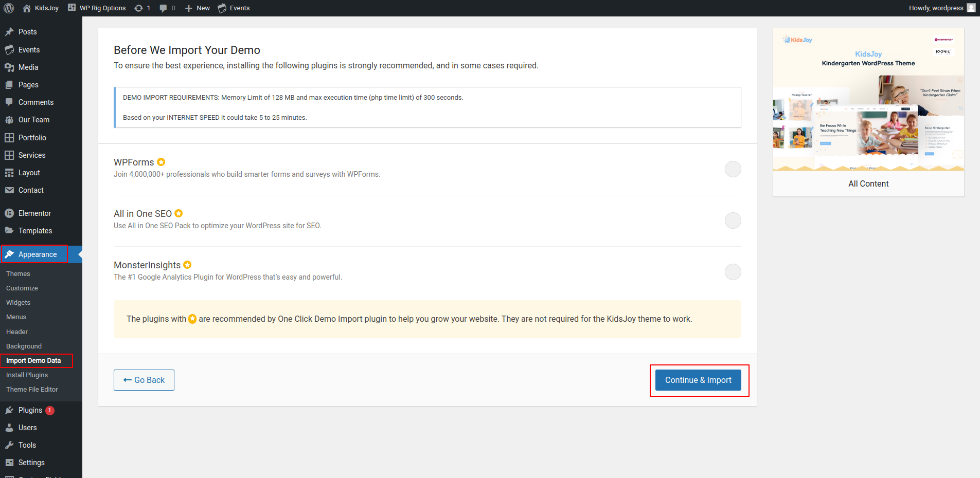Screen dimensions: 980x478
Task: Click the Contact envelope icon
Action: [9, 190]
